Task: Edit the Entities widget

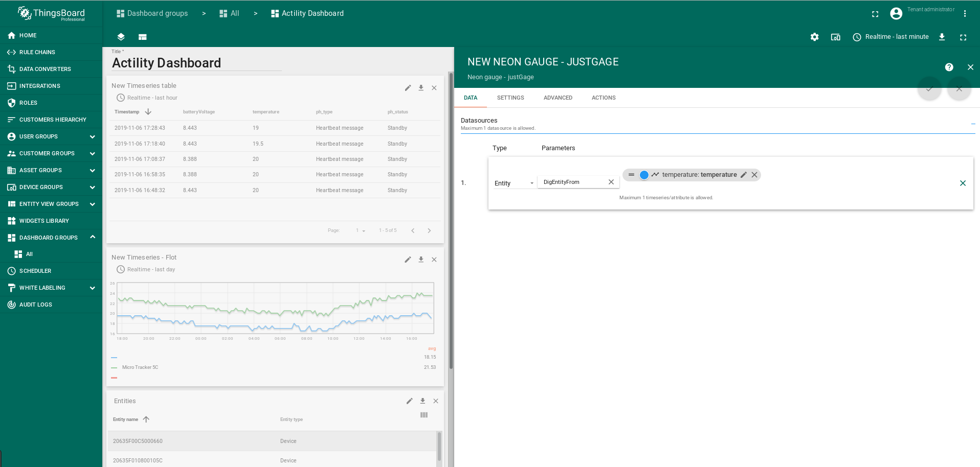Action: tap(409, 401)
